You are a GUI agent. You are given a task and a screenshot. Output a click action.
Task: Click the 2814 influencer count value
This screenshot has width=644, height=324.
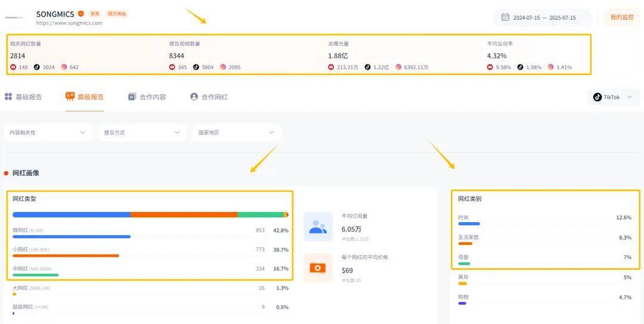[x=18, y=56]
